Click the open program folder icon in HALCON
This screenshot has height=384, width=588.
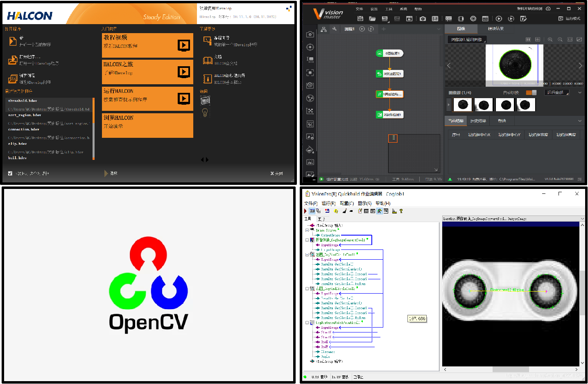click(13, 60)
